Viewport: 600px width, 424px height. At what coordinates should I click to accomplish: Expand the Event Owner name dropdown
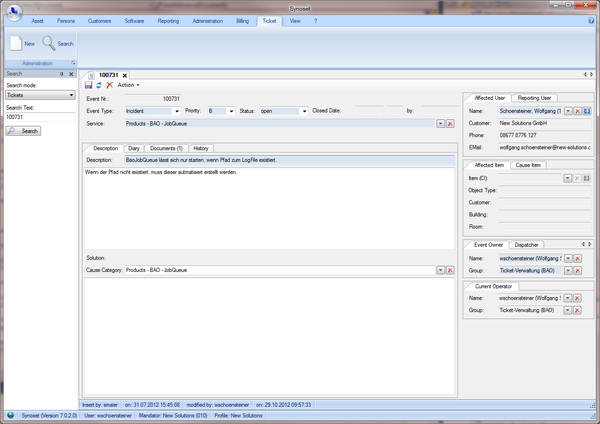568,258
